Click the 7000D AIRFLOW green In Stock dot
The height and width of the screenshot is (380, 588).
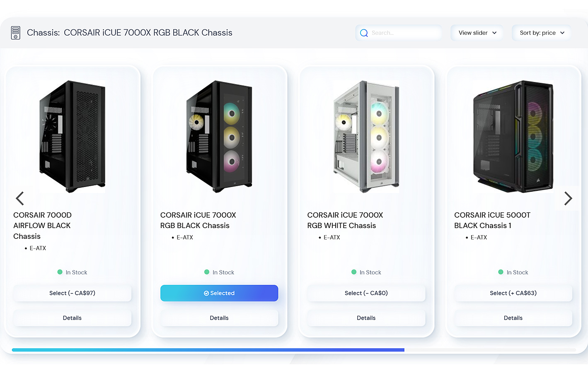[60, 272]
